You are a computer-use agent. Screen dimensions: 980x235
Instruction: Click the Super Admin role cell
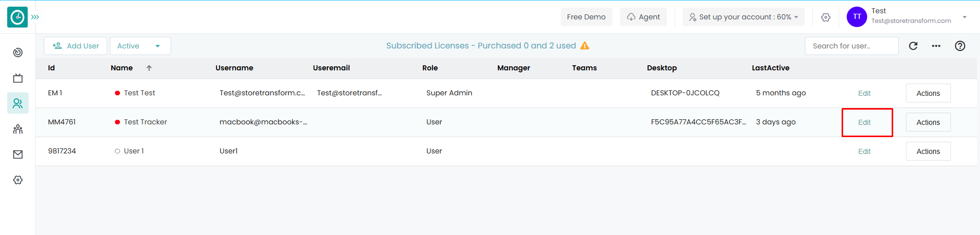point(449,93)
